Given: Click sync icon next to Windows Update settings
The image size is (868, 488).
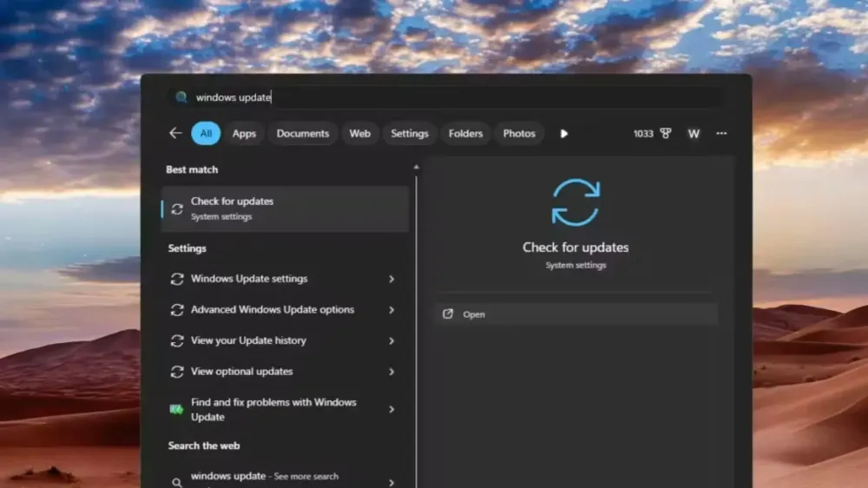Looking at the screenshot, I should (x=177, y=279).
